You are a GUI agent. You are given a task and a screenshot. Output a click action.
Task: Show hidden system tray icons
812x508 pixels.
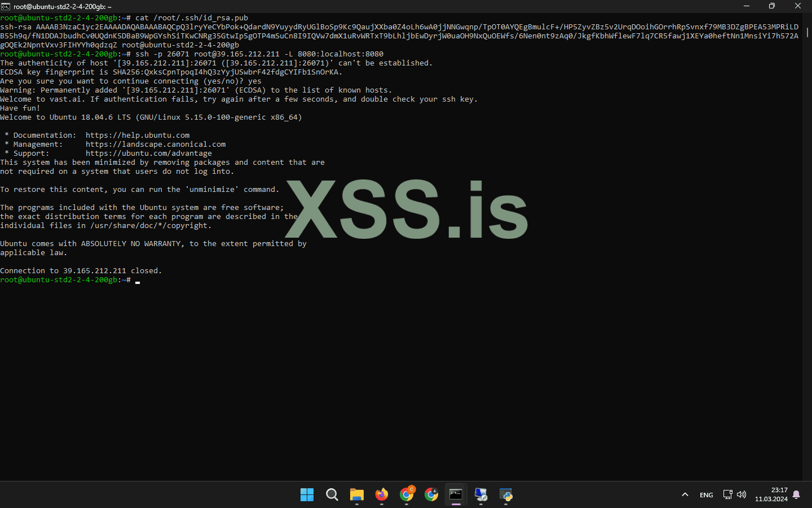coord(685,495)
